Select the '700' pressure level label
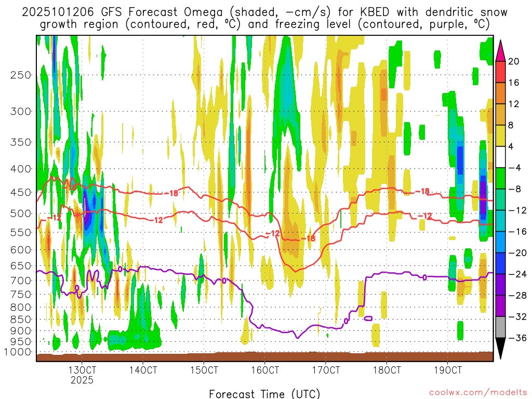532x399 pixels. (x=21, y=281)
